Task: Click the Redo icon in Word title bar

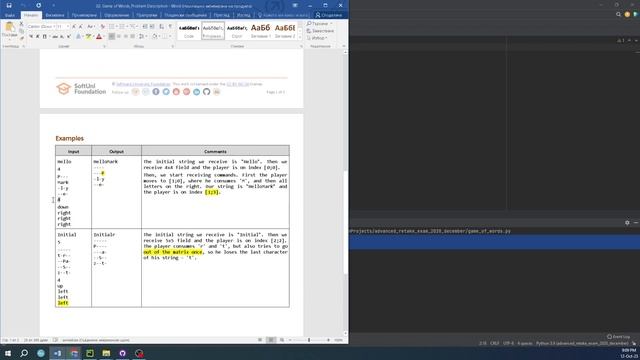Action: tap(38, 5)
